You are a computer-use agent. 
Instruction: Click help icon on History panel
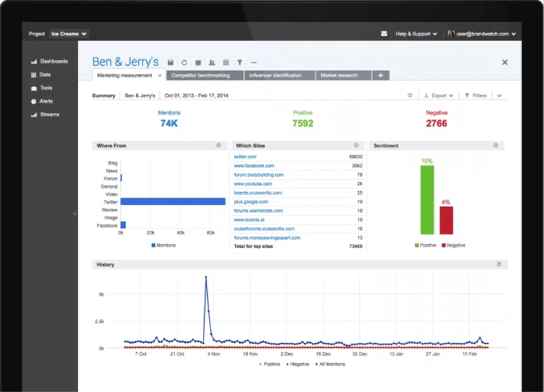(499, 264)
